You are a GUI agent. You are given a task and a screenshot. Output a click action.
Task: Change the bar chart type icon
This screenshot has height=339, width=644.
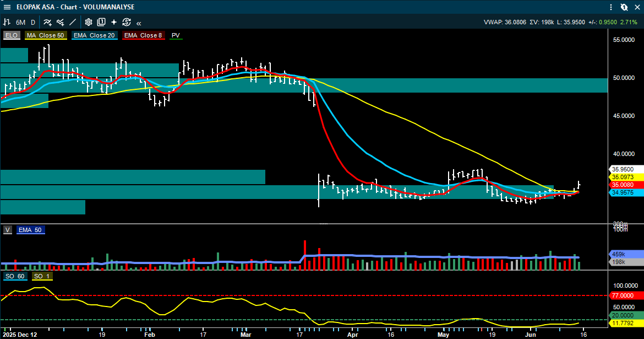point(7,22)
